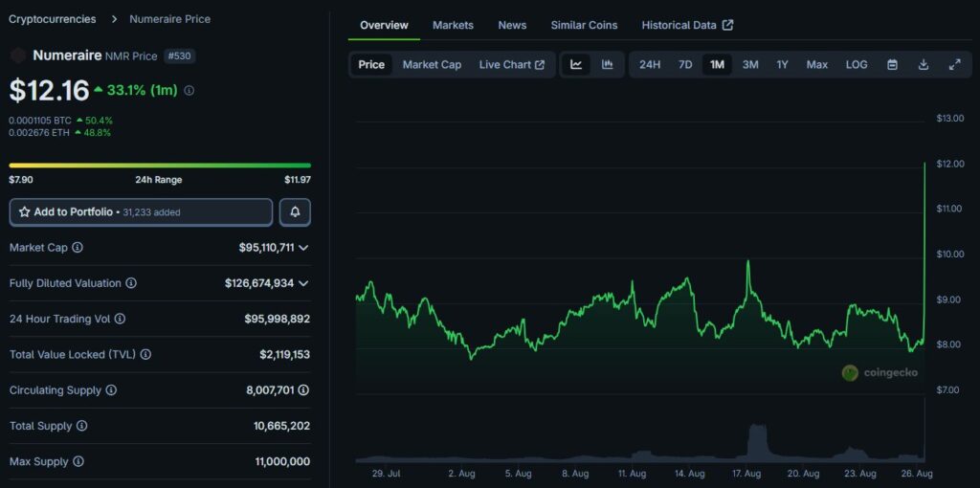Open the calendar date range picker

[x=893, y=64]
